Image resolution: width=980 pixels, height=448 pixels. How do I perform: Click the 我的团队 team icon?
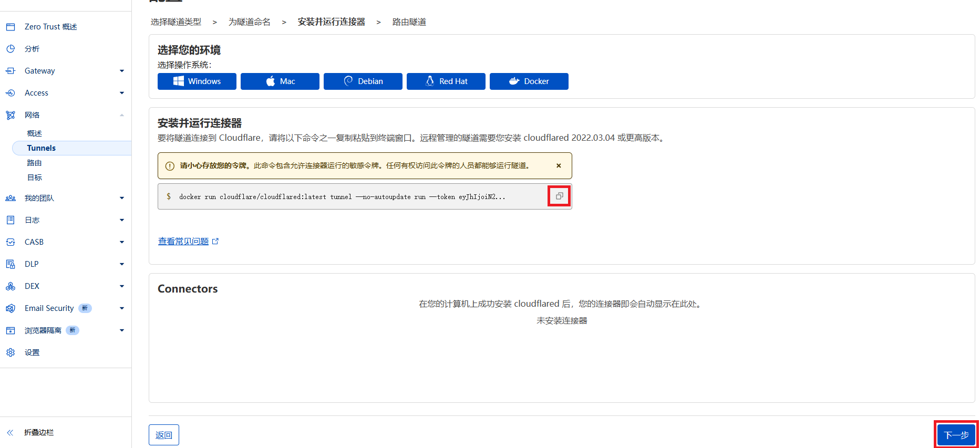11,198
